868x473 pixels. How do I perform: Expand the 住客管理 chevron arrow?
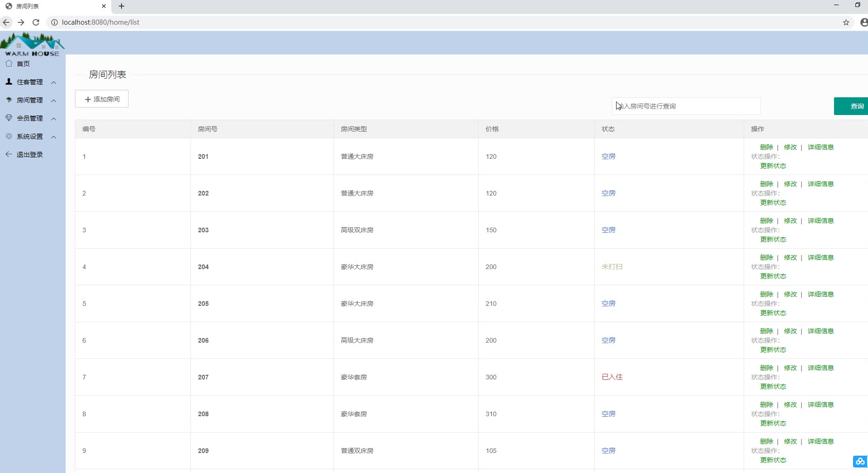pos(54,82)
